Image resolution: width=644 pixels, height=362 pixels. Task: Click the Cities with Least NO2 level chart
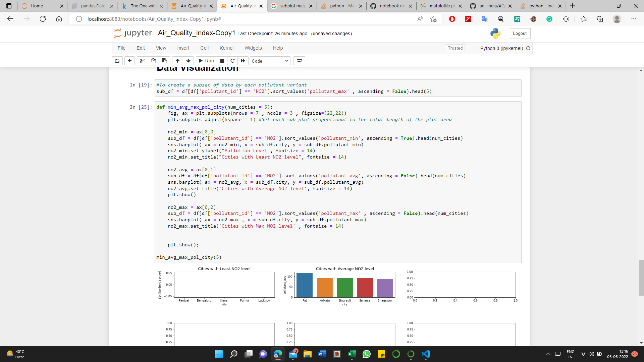pyautogui.click(x=216, y=287)
